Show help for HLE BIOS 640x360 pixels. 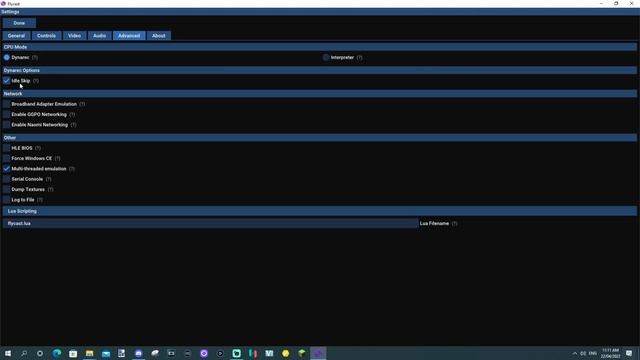point(38,148)
